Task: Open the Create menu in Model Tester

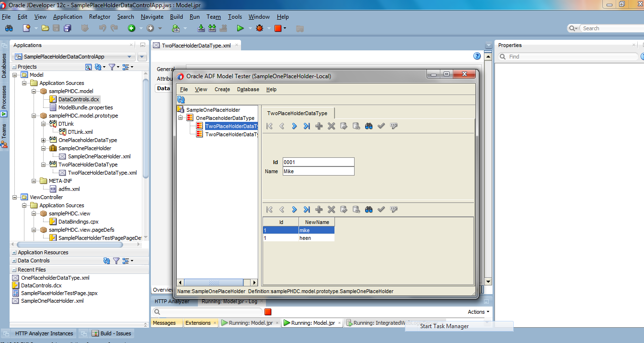Action: pyautogui.click(x=222, y=89)
